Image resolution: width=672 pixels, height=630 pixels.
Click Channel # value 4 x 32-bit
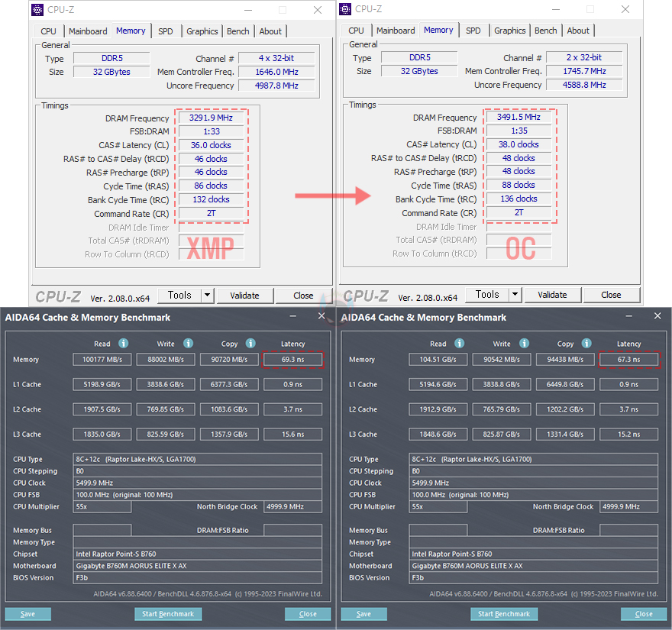[276, 58]
